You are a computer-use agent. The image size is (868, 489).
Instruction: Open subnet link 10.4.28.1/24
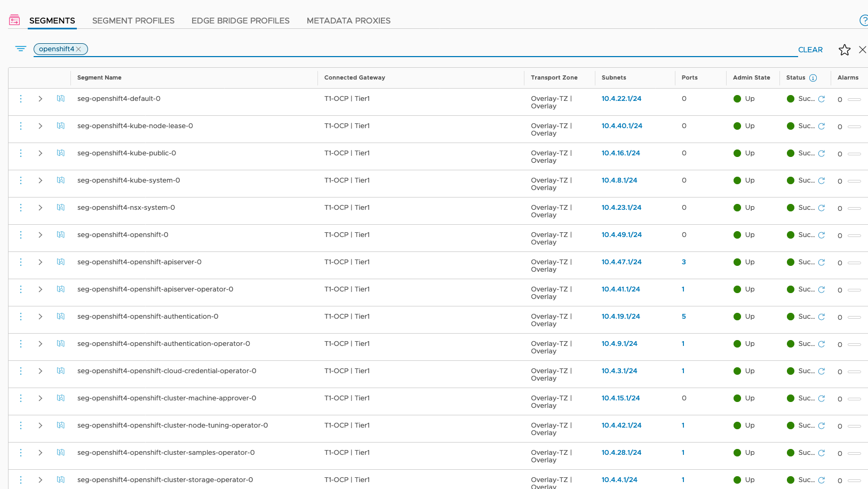pyautogui.click(x=622, y=453)
